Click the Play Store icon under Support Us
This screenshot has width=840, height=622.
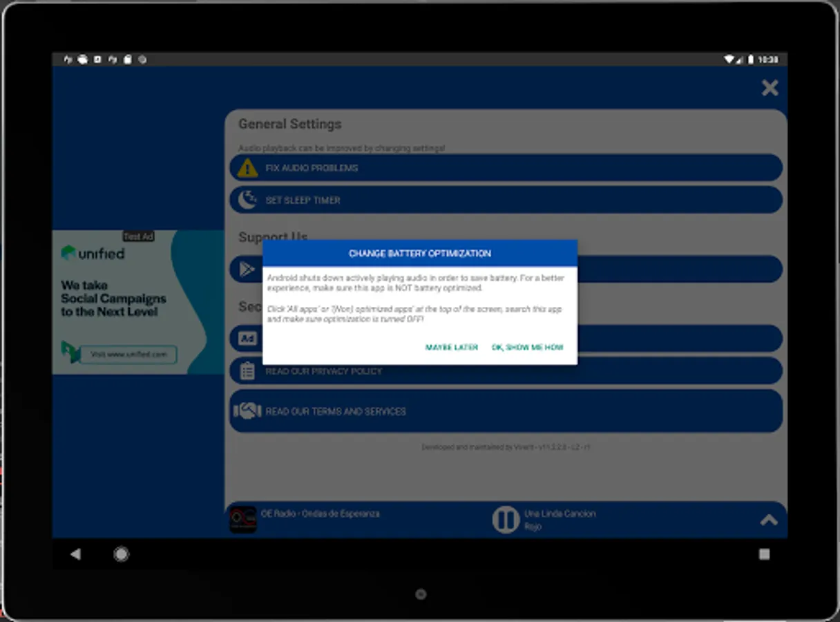click(x=247, y=269)
